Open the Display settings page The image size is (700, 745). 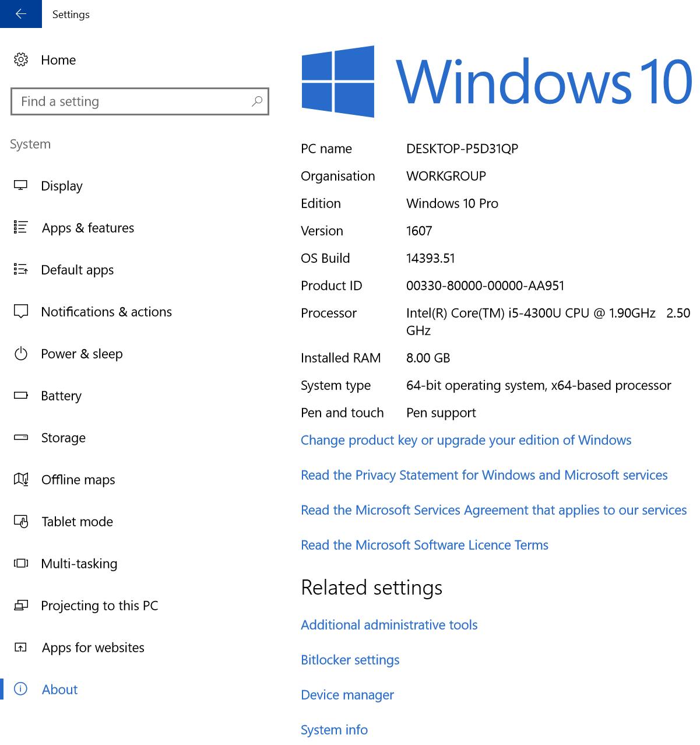(x=62, y=186)
